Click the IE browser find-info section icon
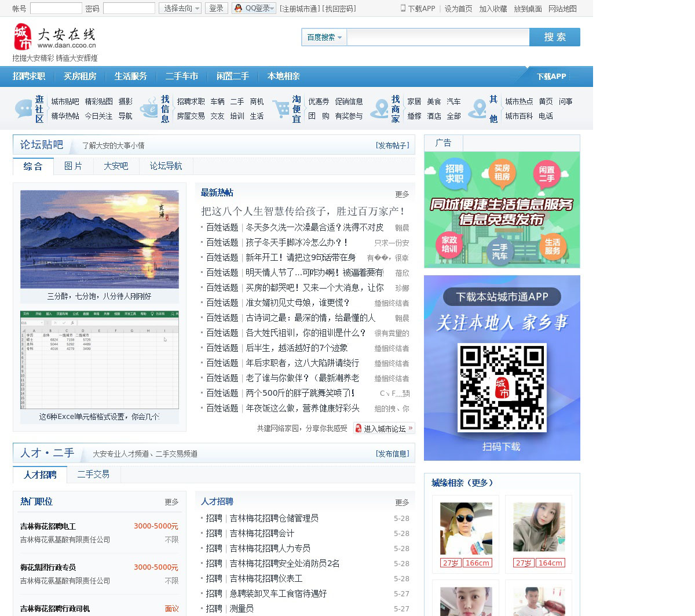Screen dimensions: 695x616 point(149,108)
